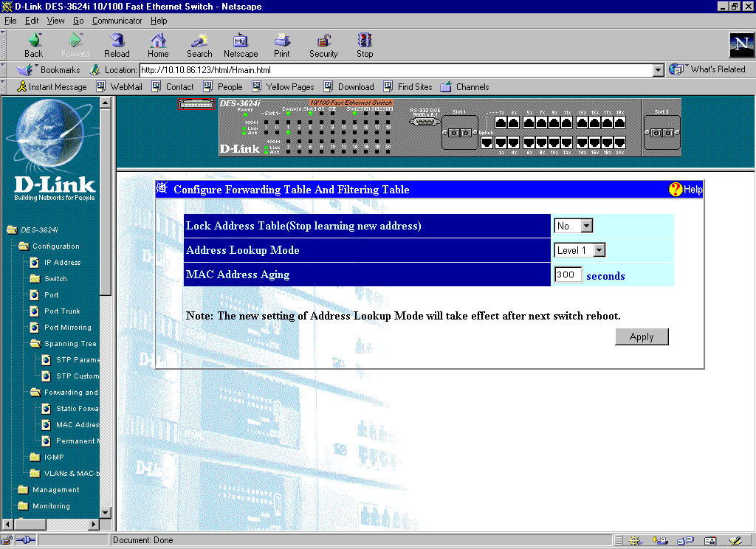Click the Help question mark icon
Viewport: 756px width, 549px height.
676,190
